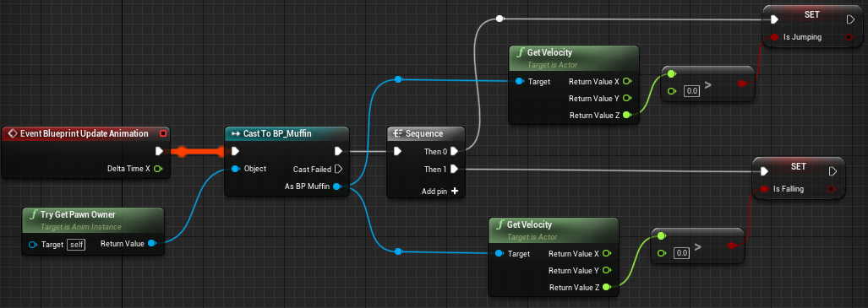868x308 pixels.
Task: Select Get Velocity node title feeding Is Falling
Action: coord(530,225)
